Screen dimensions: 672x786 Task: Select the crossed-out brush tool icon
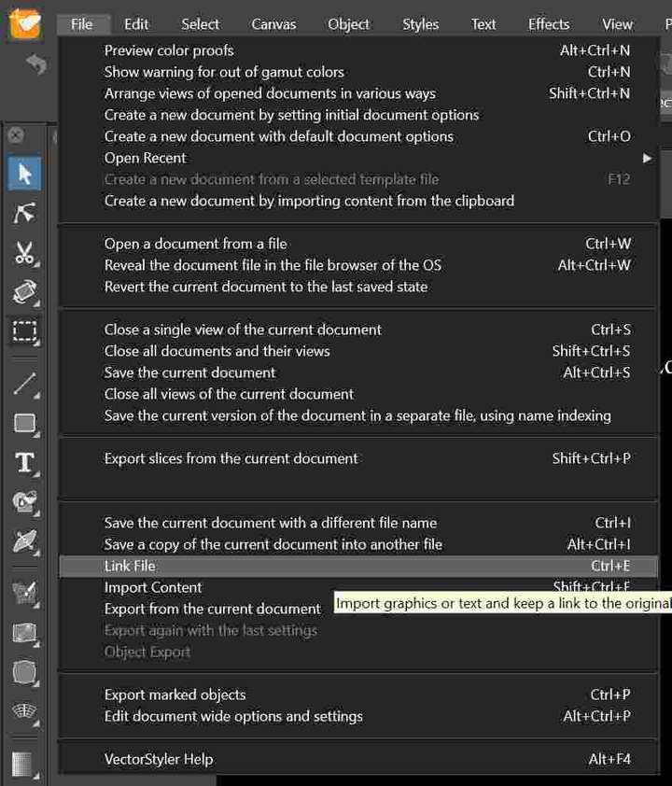(24, 541)
